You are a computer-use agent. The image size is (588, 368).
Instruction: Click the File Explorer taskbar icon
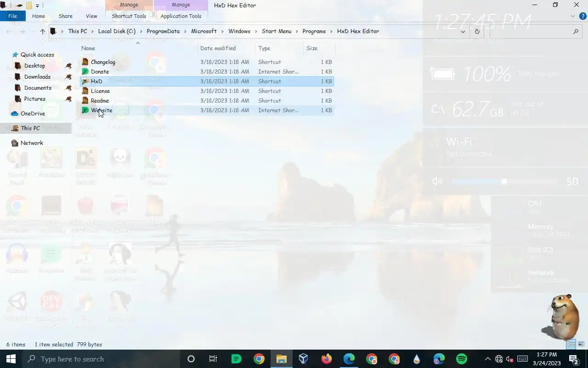[281, 359]
